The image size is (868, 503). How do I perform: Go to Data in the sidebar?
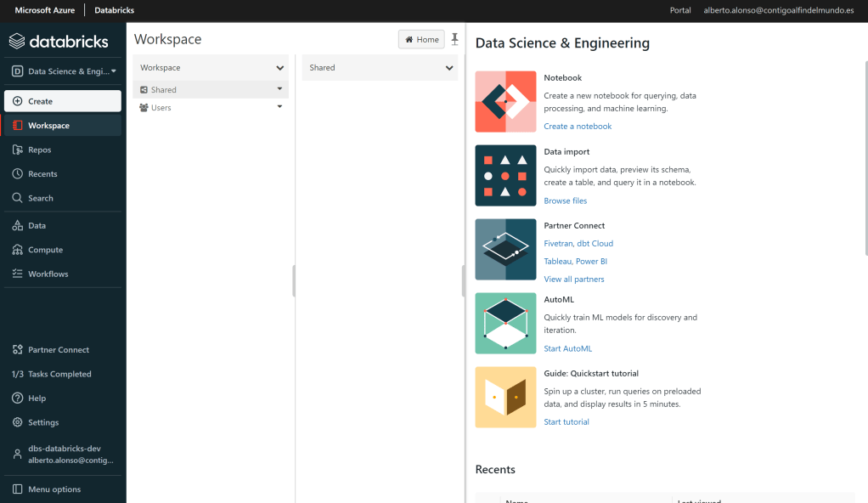click(37, 226)
